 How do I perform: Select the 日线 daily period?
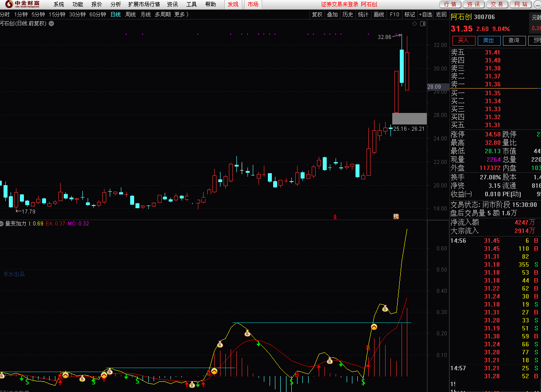115,14
